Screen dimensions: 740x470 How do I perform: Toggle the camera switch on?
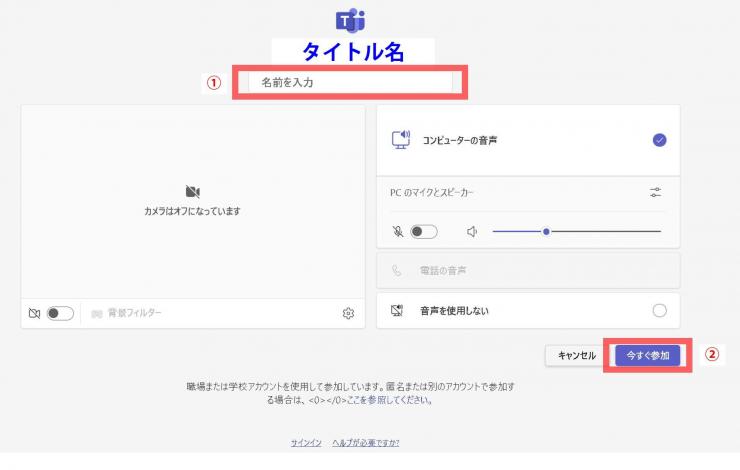(60, 313)
